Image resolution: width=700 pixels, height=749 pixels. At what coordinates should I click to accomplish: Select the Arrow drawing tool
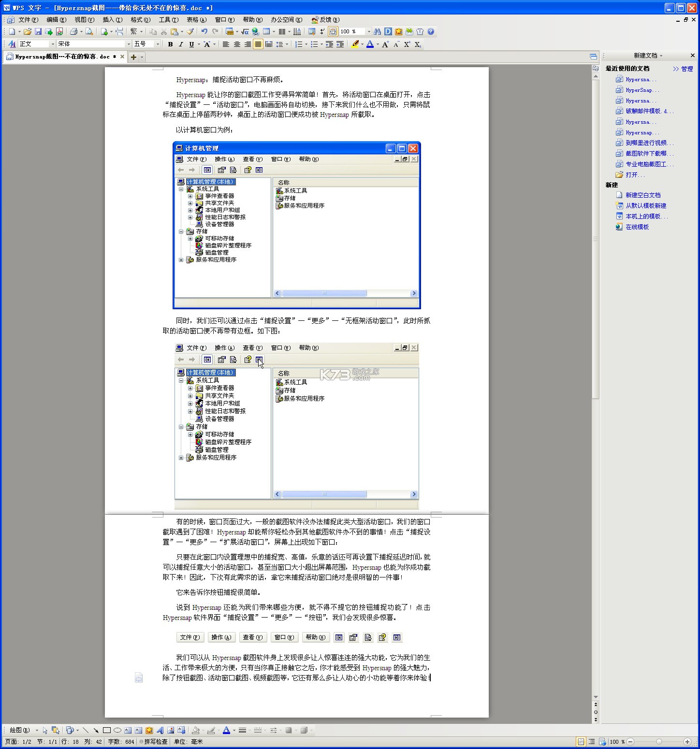[x=96, y=730]
